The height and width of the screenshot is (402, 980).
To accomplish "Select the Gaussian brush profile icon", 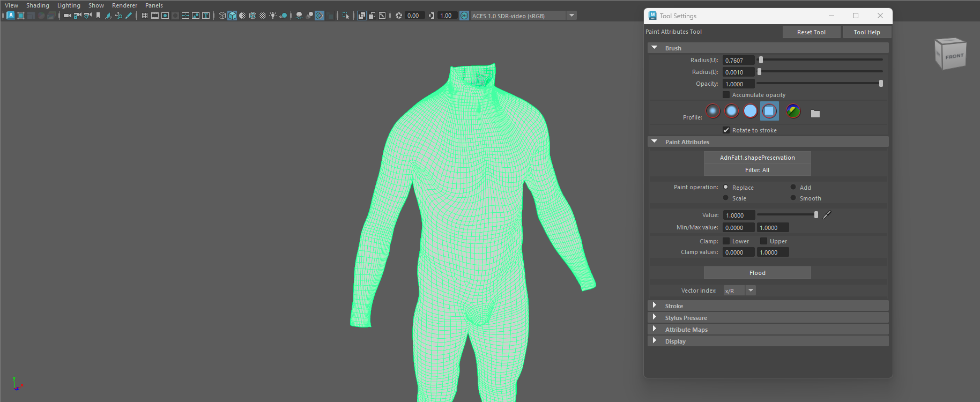I will 712,111.
